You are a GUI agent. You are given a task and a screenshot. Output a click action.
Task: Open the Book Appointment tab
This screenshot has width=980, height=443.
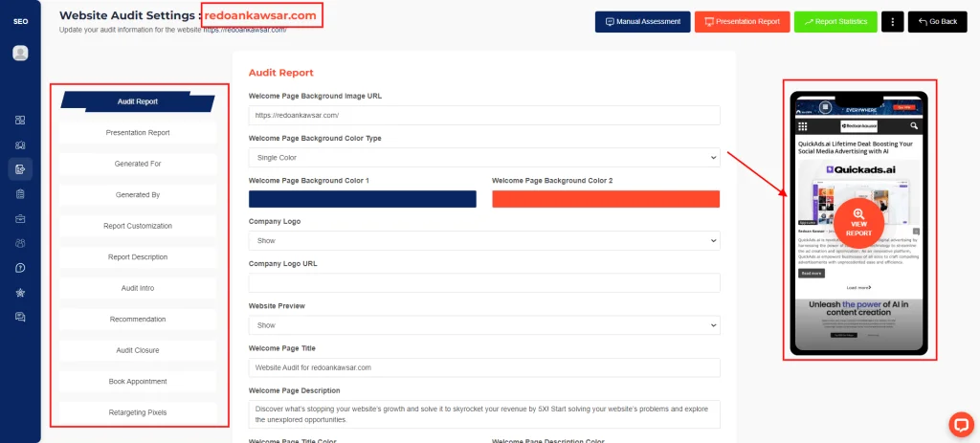(x=138, y=382)
